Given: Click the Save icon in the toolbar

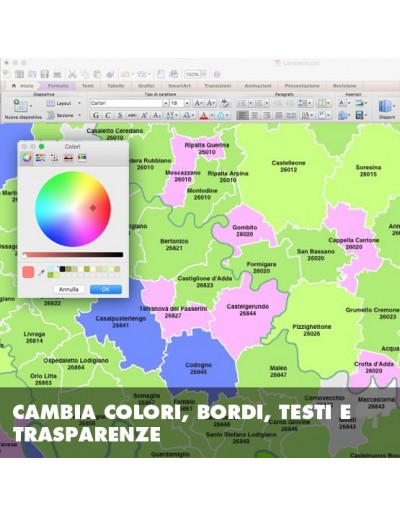Looking at the screenshot, I should (45, 74).
